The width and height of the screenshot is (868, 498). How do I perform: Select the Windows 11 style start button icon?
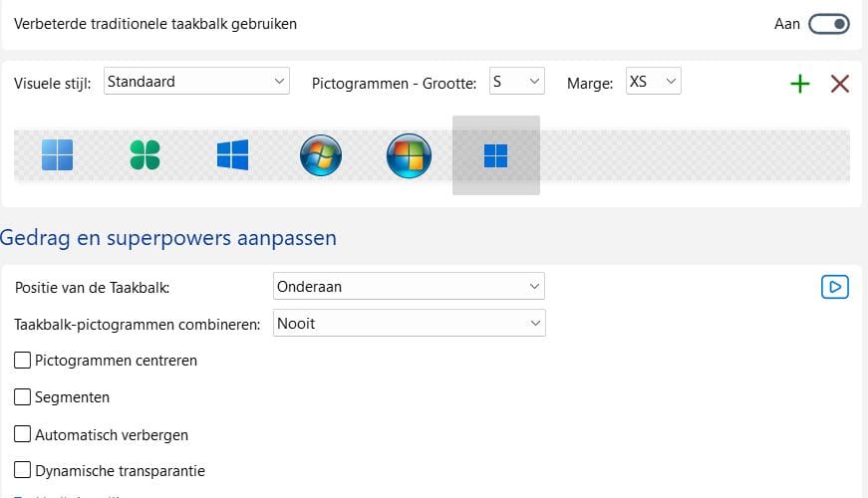click(57, 155)
